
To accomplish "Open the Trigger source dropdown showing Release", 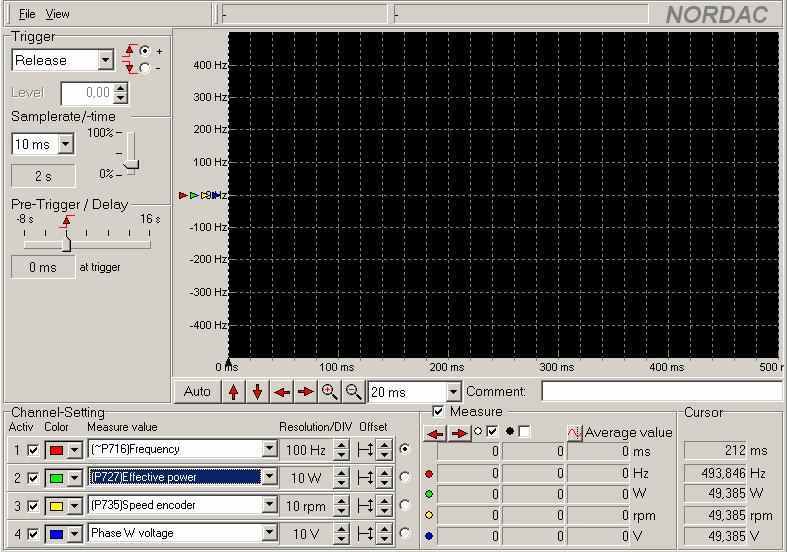I will 105,60.
